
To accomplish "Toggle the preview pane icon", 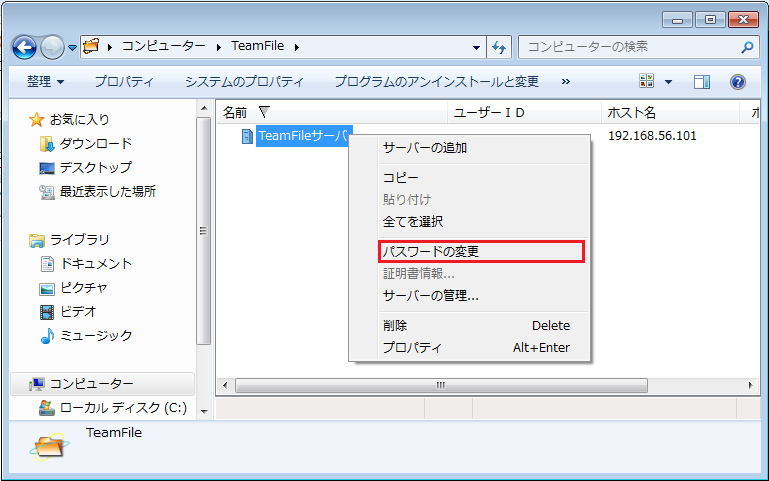I will 702,81.
